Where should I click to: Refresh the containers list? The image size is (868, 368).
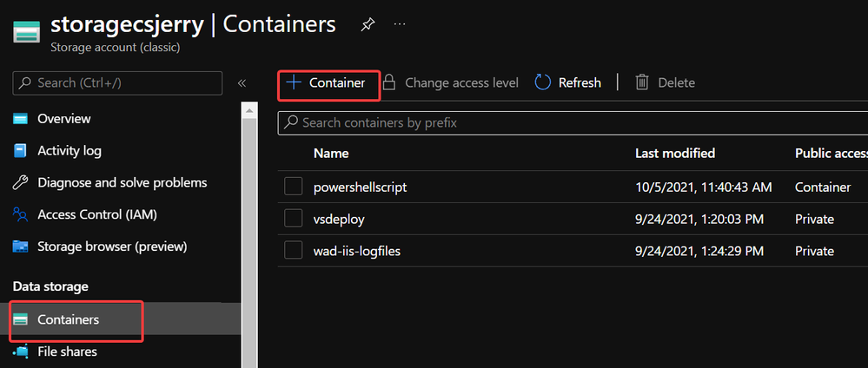[x=568, y=83]
